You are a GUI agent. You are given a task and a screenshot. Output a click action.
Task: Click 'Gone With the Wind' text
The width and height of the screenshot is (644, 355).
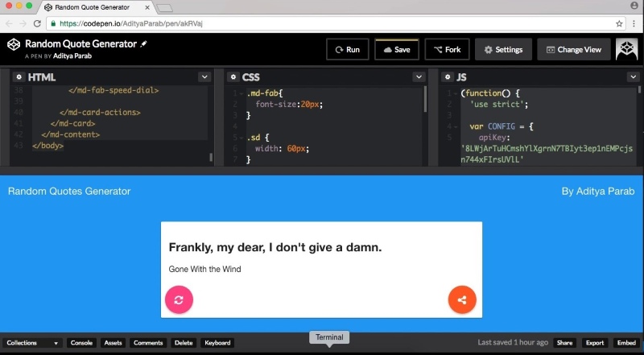(204, 269)
